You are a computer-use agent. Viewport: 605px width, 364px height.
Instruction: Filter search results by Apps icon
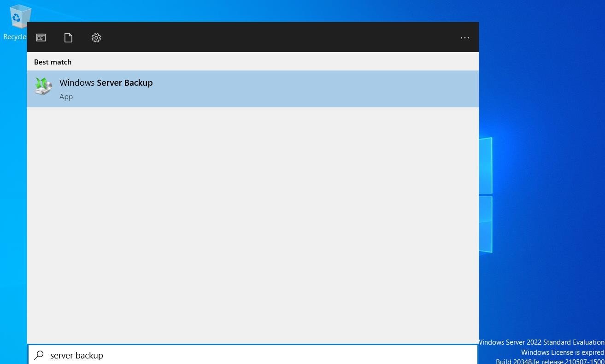(x=41, y=38)
